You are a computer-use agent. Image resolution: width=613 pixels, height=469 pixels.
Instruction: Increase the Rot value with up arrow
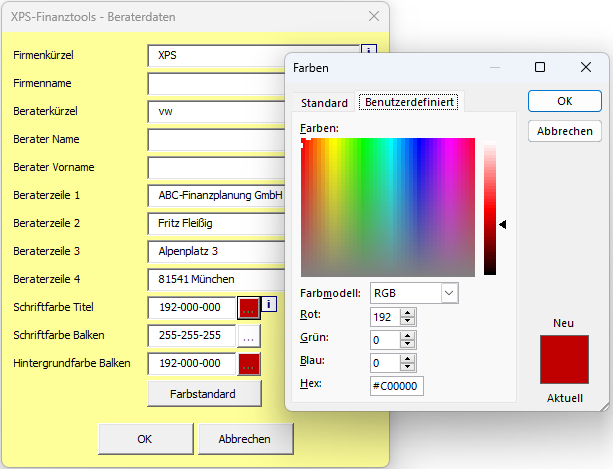click(x=408, y=313)
